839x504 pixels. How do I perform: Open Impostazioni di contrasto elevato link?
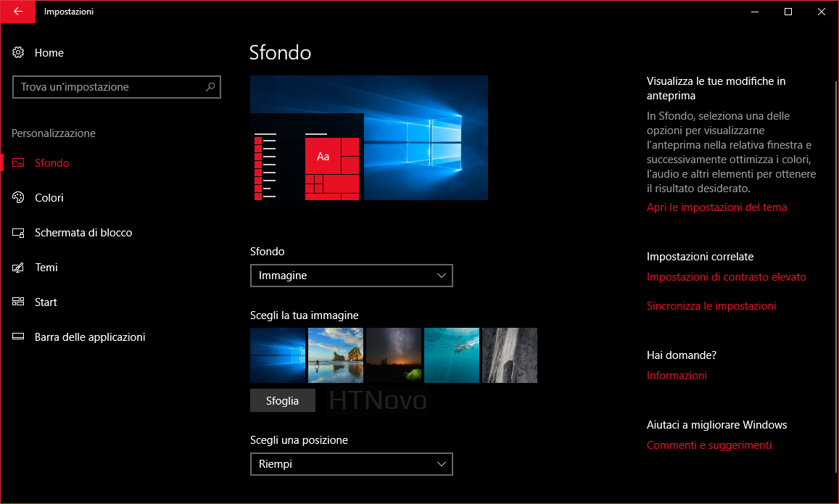(x=726, y=276)
